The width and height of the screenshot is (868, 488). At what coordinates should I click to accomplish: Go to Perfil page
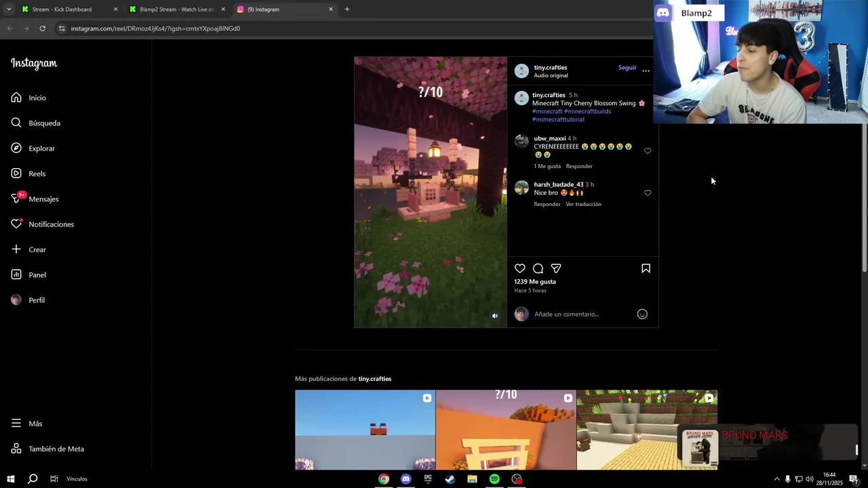(28, 300)
